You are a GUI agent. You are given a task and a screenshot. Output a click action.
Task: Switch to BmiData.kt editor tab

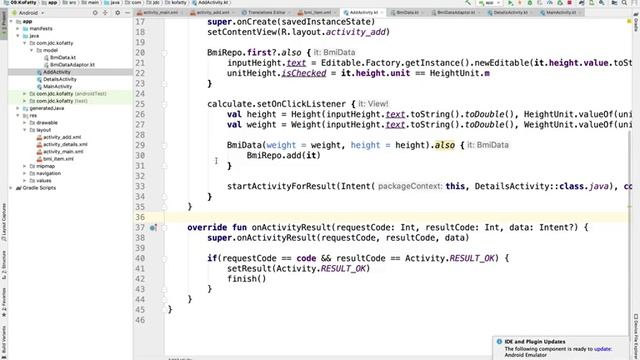click(407, 13)
